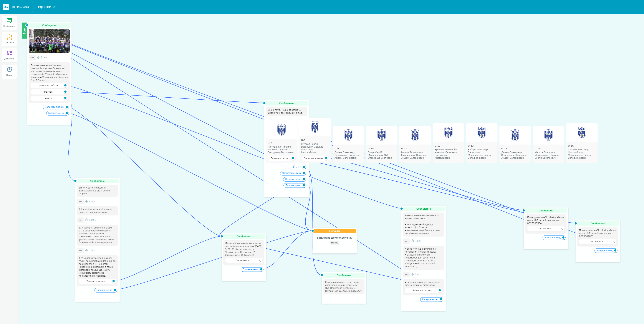644x324 pixels.
Task: Click the input connector dot of Start message
Action: click(x=27, y=25)
